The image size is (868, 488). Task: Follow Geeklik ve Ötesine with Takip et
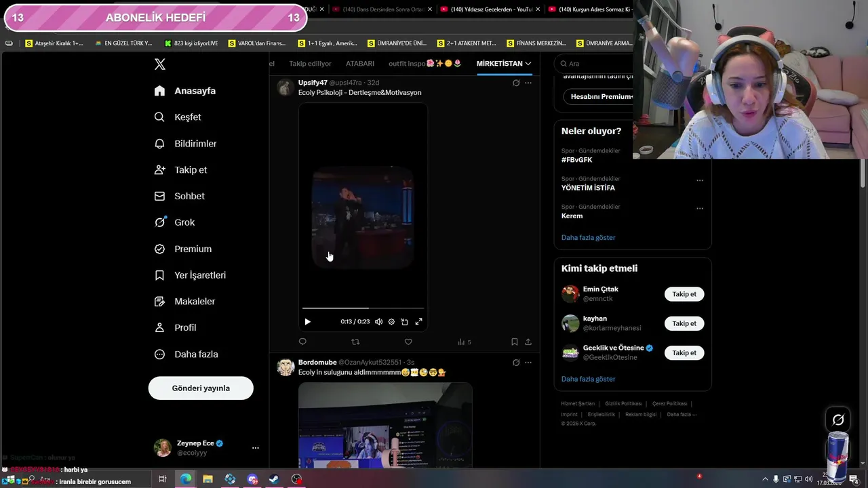point(684,352)
